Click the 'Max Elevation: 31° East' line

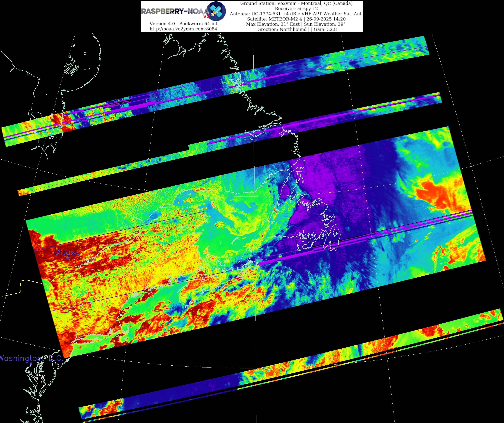point(296,24)
